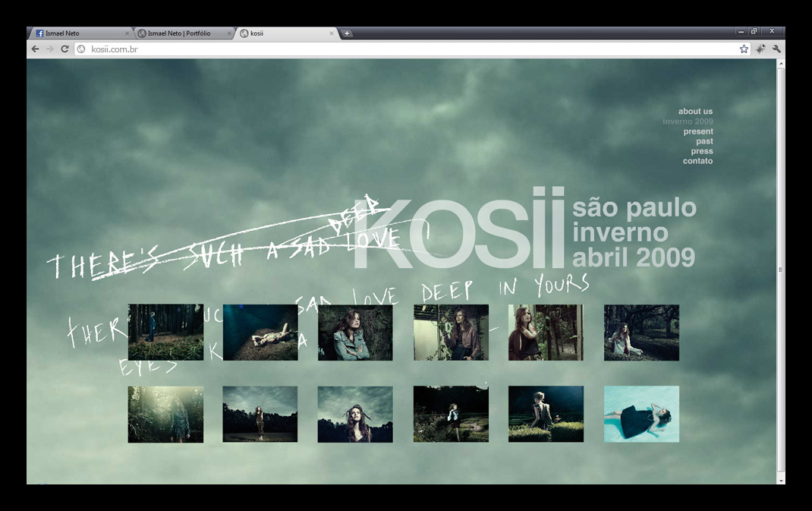Click the vertical scrollbar thumb
Screen dimensions: 812x511
pyautogui.click(x=781, y=269)
